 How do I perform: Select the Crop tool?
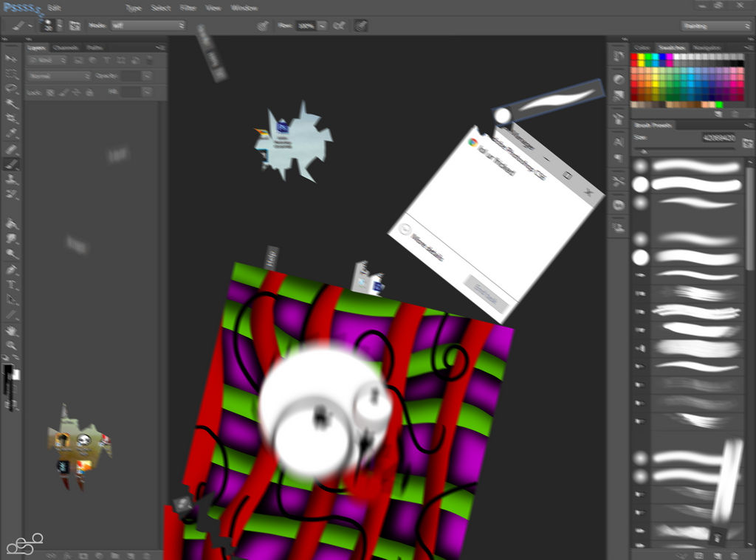pos(11,119)
